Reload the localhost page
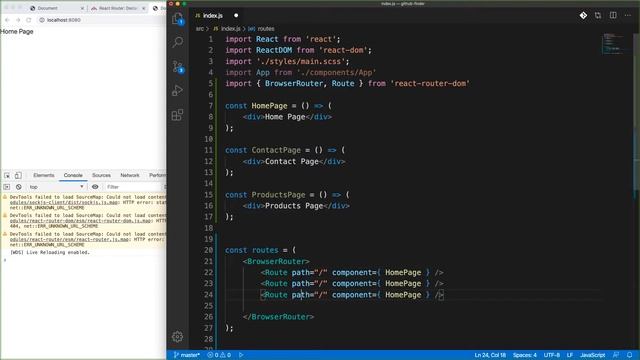 [29, 20]
